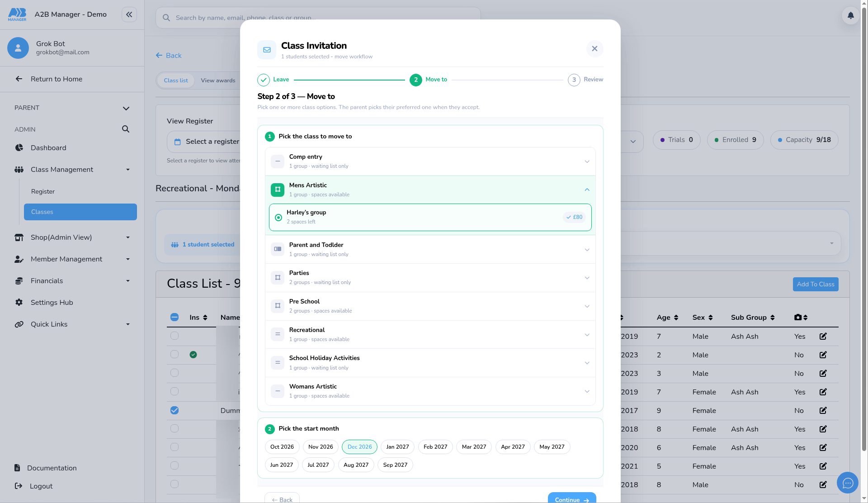Click edit icon for Dummy row aged 9
This screenshot has width=868, height=503.
(823, 411)
